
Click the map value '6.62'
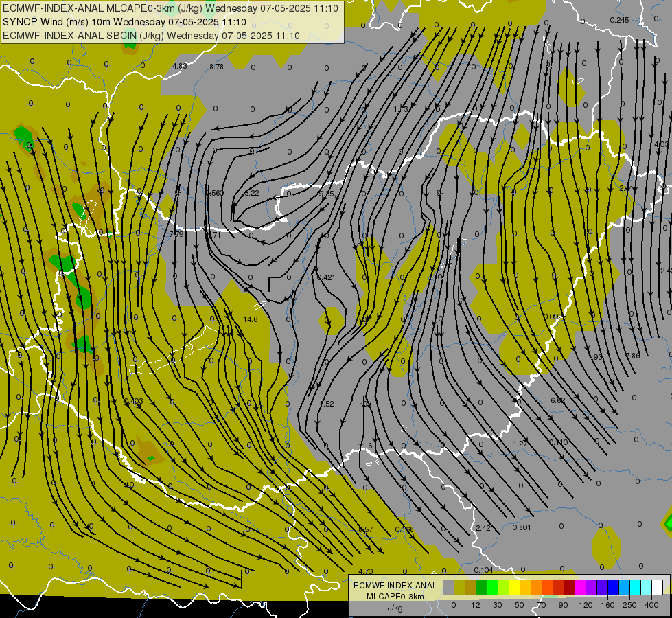[x=558, y=400]
